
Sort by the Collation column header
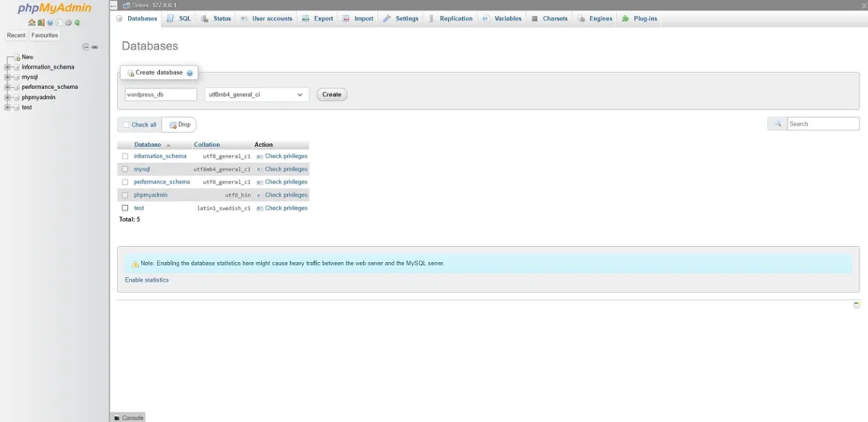[x=206, y=145]
